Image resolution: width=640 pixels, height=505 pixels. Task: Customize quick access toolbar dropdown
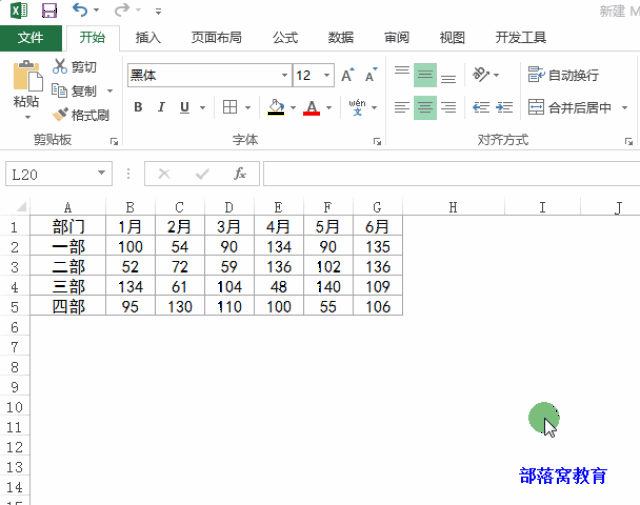click(158, 11)
